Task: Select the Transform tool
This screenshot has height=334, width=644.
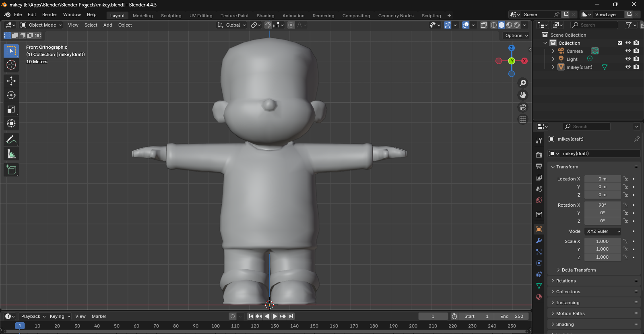Action: coord(11,123)
